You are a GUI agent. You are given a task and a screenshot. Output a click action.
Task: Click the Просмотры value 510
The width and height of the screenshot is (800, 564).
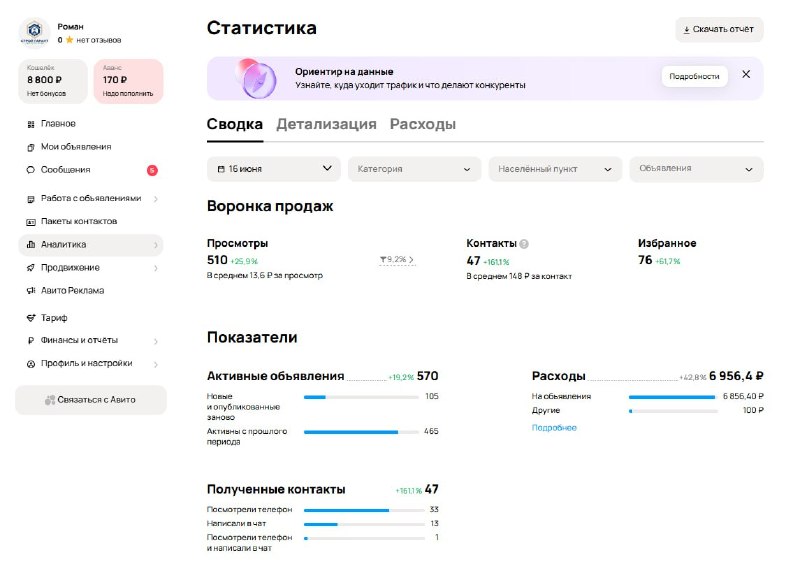[x=217, y=260]
